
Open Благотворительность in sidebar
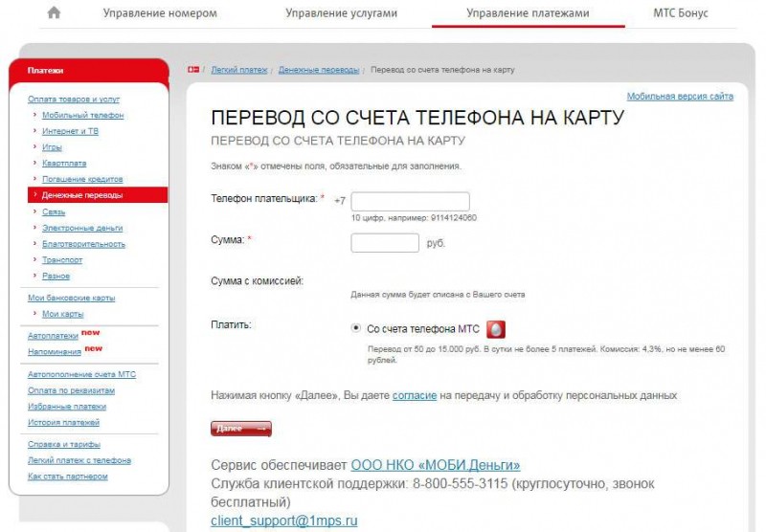click(x=83, y=244)
